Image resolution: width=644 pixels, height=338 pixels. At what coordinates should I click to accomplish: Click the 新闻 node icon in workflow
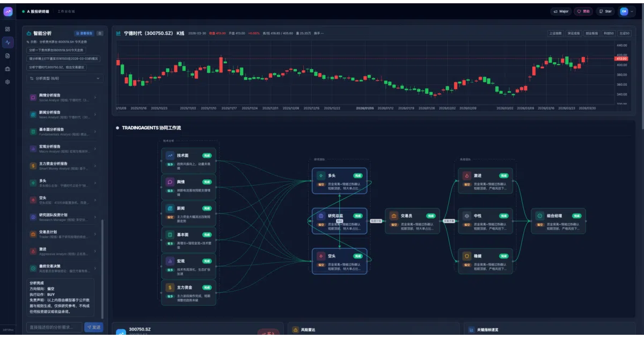(170, 208)
